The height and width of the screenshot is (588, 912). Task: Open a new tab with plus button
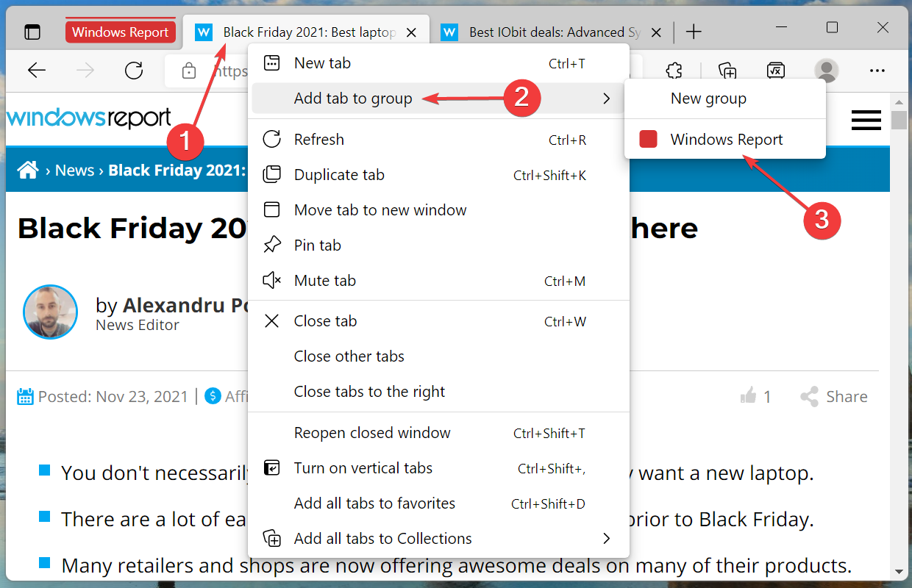[694, 32]
